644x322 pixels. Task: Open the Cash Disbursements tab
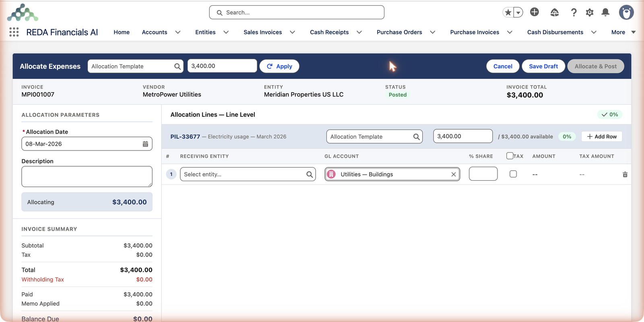[x=555, y=32]
